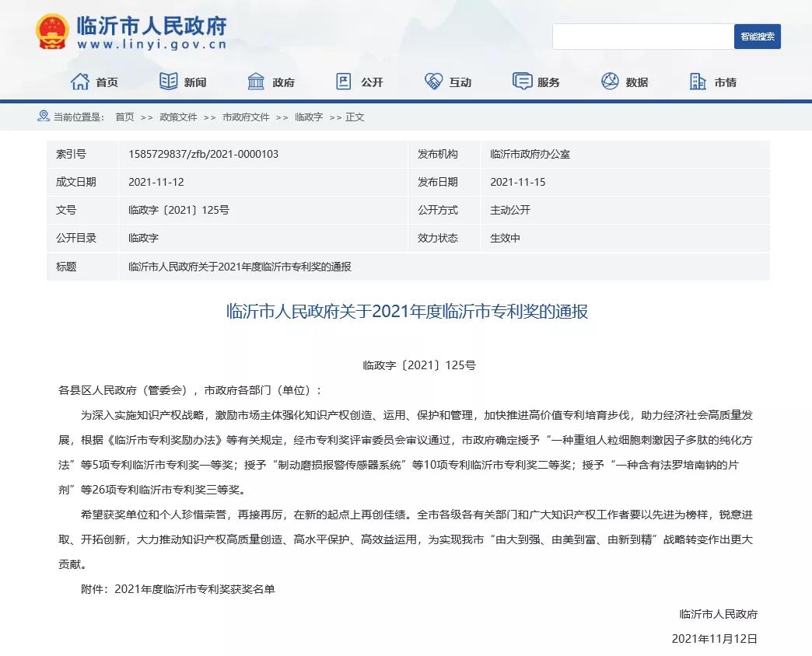Click the 服务 chat bubble icon
This screenshot has width=812, height=656.
click(x=522, y=82)
